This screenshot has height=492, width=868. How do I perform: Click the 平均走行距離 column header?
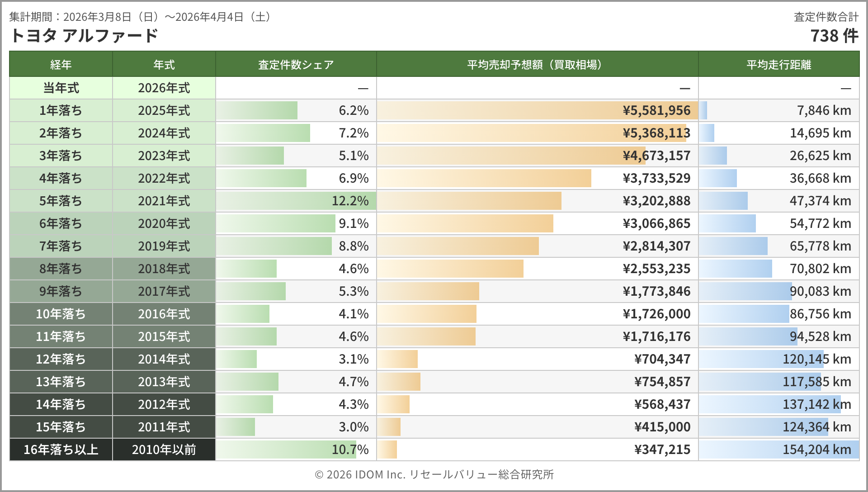[778, 65]
